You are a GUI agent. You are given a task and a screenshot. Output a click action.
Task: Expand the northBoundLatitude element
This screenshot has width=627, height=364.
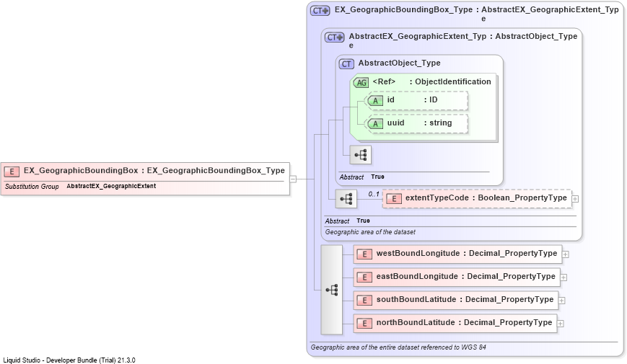[560, 323]
